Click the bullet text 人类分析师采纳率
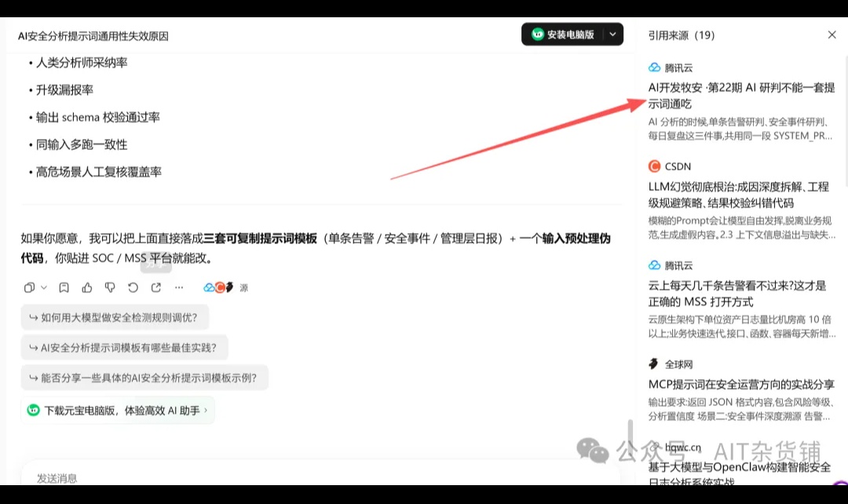 (82, 63)
